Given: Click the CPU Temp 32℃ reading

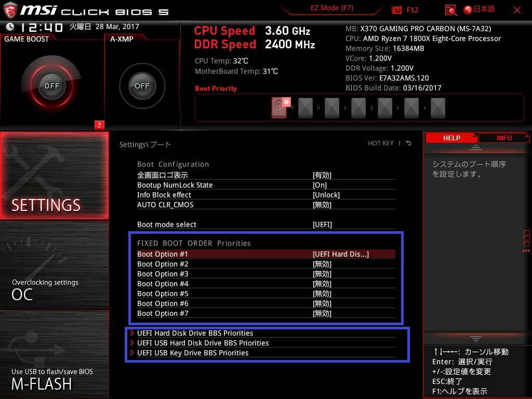Looking at the screenshot, I should (221, 61).
